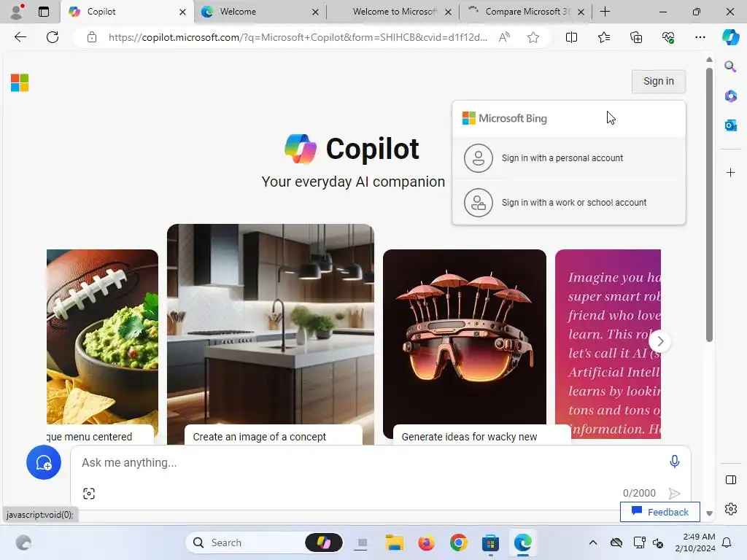Image resolution: width=747 pixels, height=560 pixels.
Task: Switch to Compare Microsoft 365 tab
Action: click(x=525, y=12)
